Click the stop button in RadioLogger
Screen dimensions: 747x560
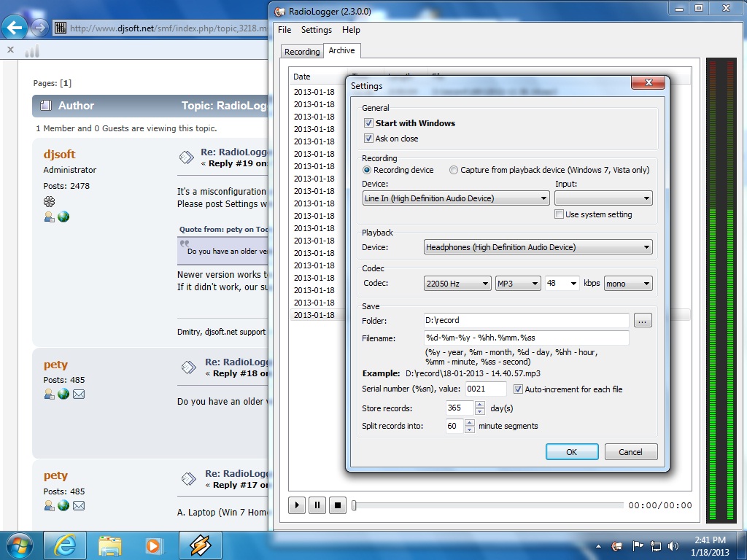pos(338,505)
